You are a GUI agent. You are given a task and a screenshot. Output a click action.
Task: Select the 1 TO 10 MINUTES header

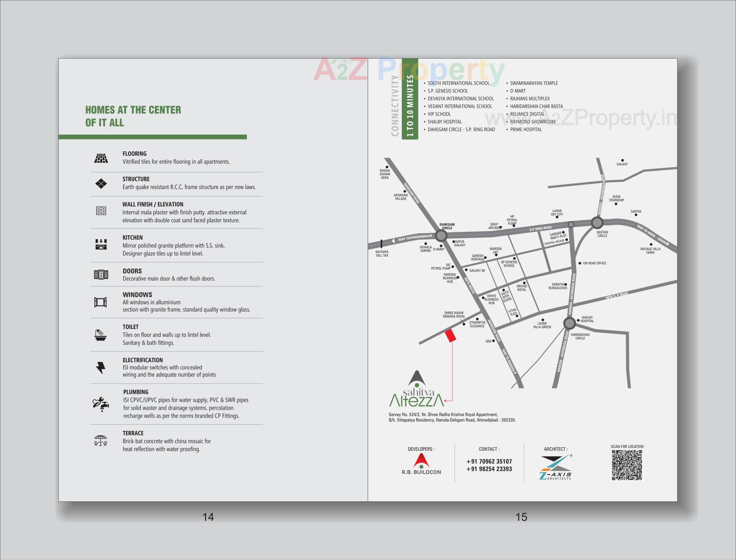409,106
